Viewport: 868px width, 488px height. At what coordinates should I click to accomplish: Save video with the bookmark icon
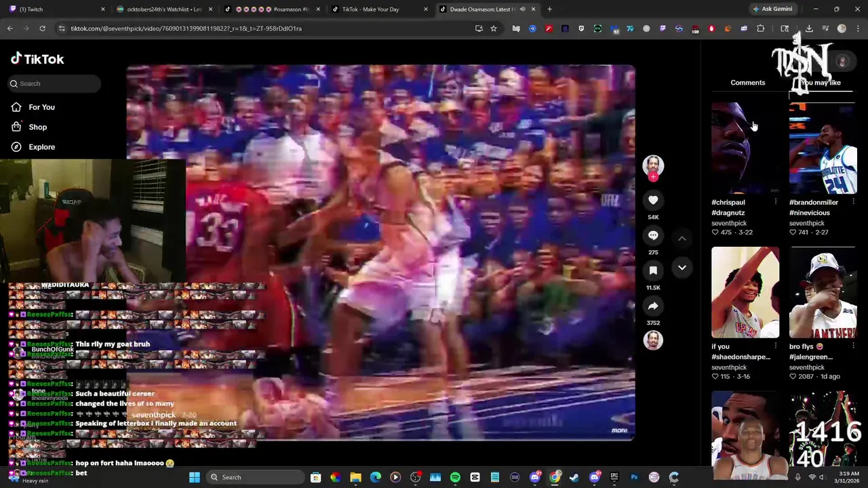(653, 270)
